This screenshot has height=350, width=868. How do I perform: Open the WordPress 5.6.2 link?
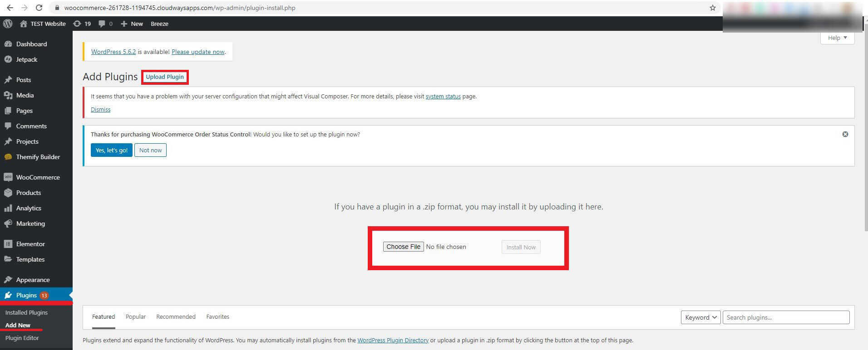pos(113,52)
